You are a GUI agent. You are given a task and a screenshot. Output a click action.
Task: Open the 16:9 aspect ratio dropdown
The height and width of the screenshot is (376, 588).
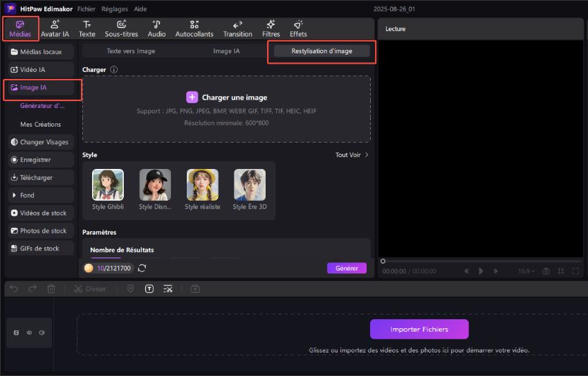(x=526, y=271)
